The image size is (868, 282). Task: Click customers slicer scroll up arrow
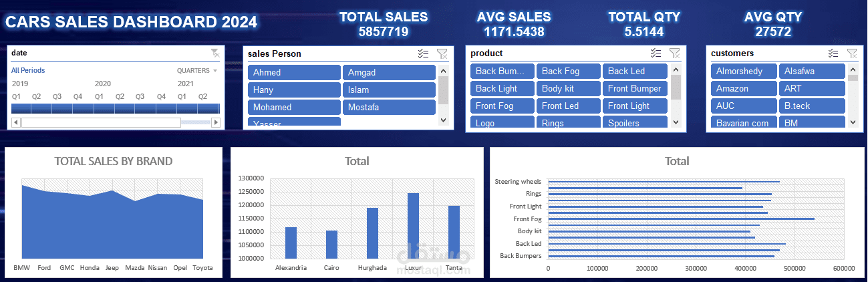tap(853, 69)
